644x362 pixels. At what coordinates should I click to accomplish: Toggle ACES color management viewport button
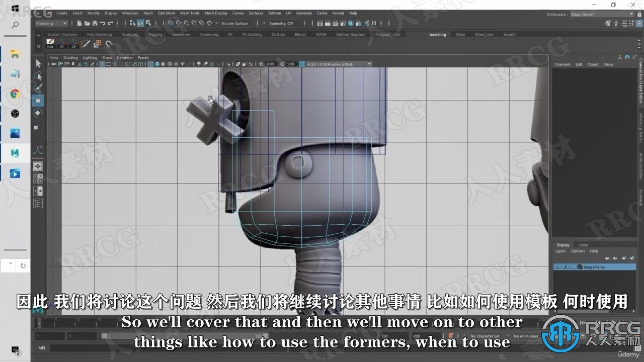click(302, 64)
